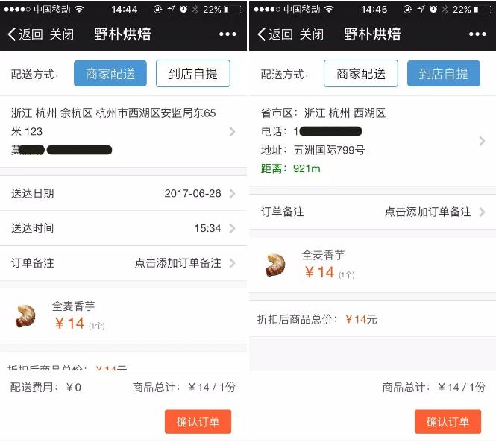This screenshot has width=496, height=448.
Task: Select 到店自提 on right screen
Action: coord(444,74)
